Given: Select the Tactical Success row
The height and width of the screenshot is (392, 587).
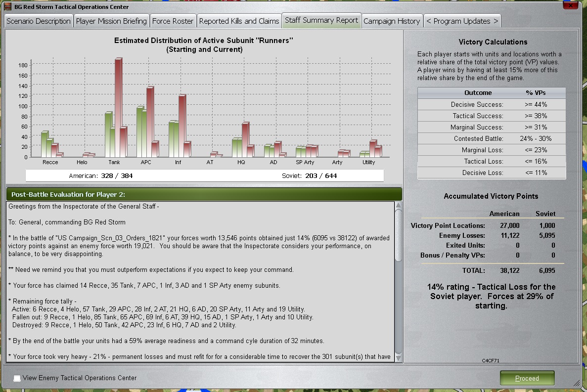Looking at the screenshot, I should click(x=492, y=116).
